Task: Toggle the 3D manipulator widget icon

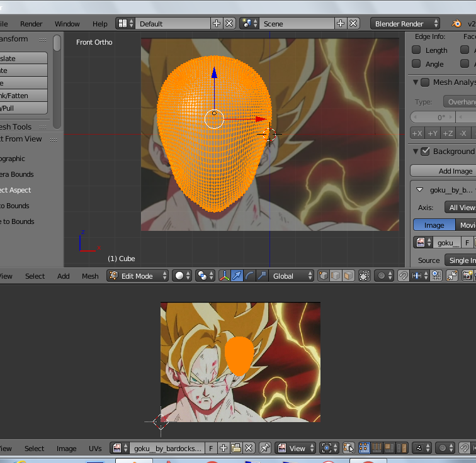Action: [x=225, y=276]
